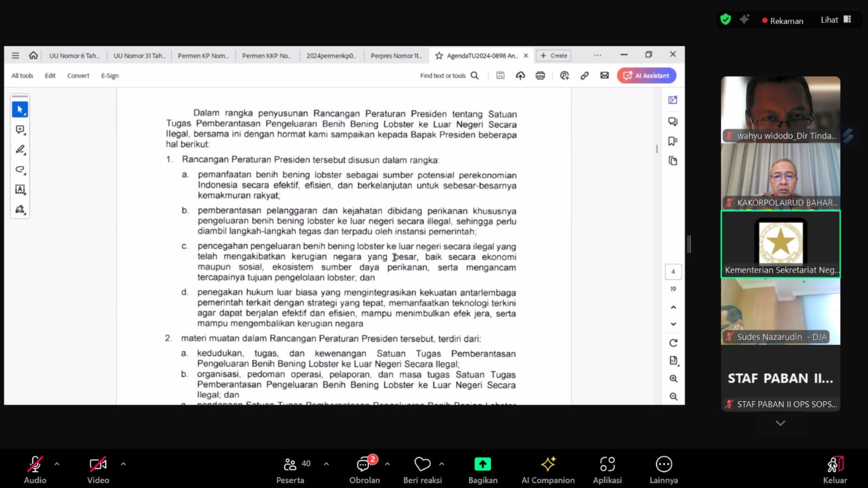Open AI Companion
The height and width of the screenshot is (488, 868).
coord(548,470)
